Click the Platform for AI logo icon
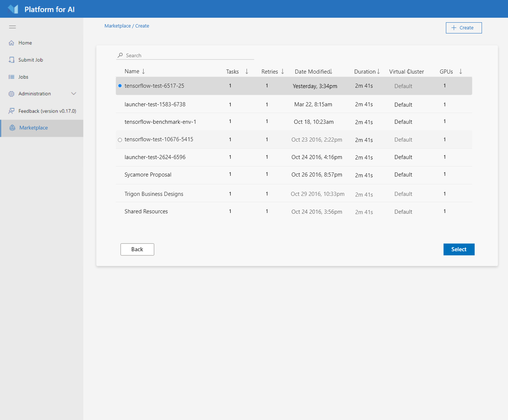Screen dimensions: 508x420 click(13, 9)
